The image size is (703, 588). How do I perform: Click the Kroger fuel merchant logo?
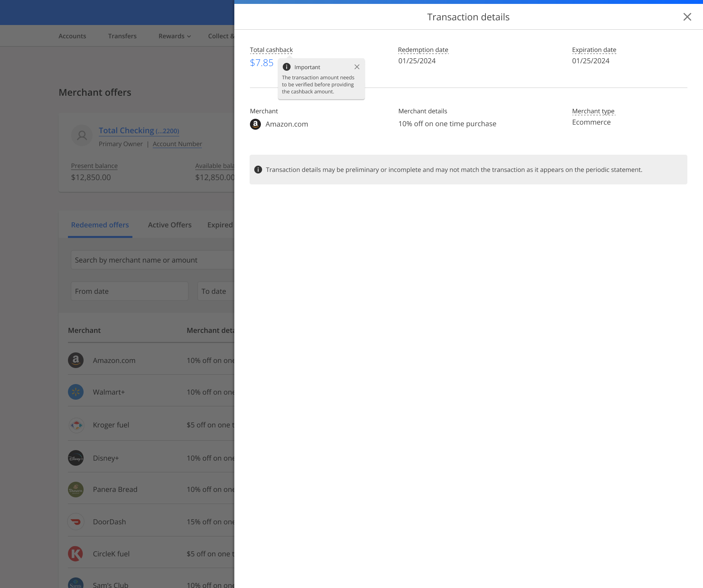(76, 425)
